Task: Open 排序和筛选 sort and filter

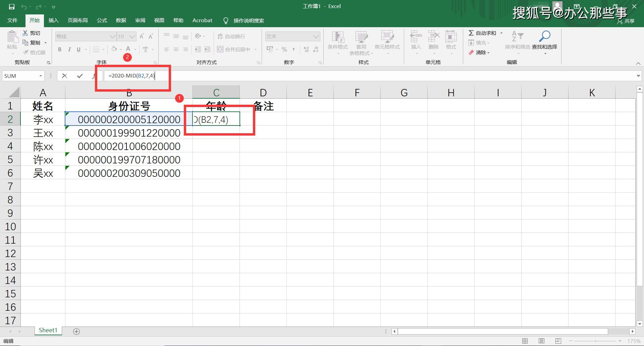Action: (x=518, y=43)
